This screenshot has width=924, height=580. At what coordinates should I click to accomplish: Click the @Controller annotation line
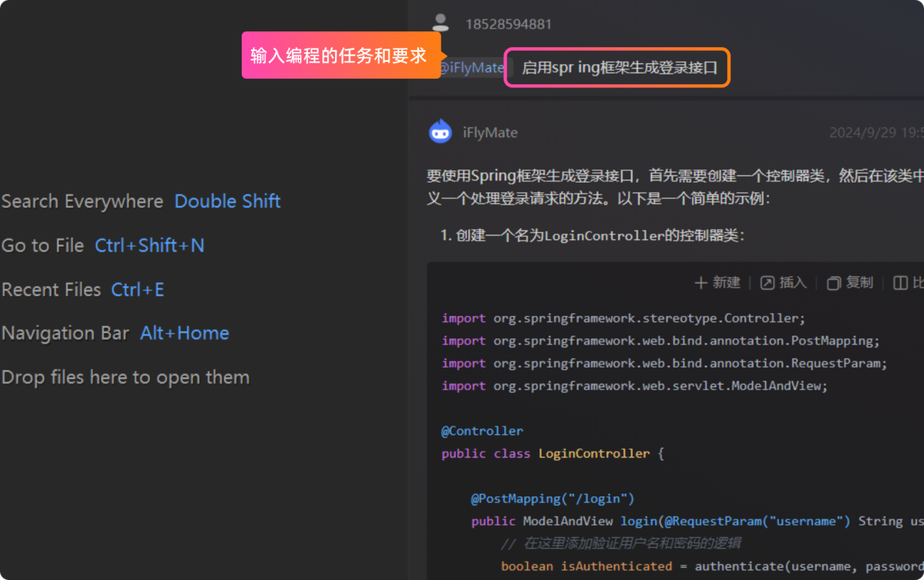tap(482, 431)
